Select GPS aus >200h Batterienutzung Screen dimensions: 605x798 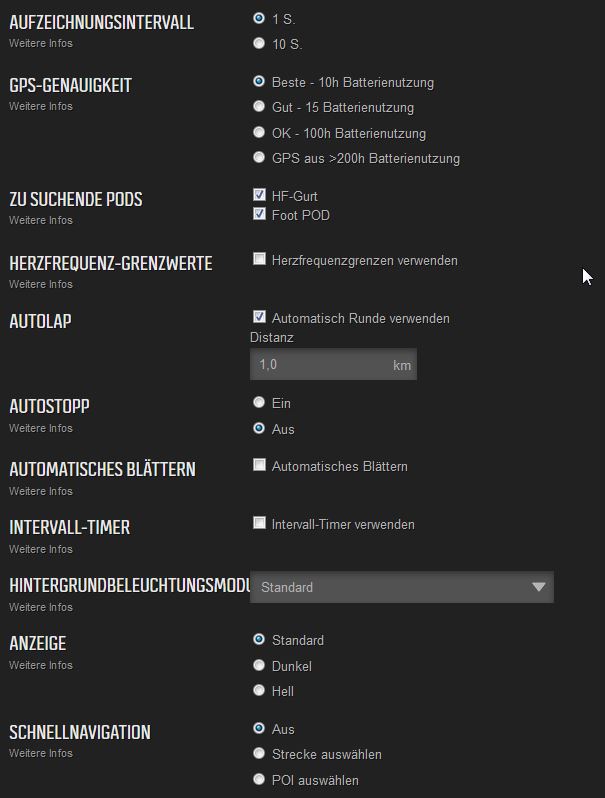click(x=259, y=157)
